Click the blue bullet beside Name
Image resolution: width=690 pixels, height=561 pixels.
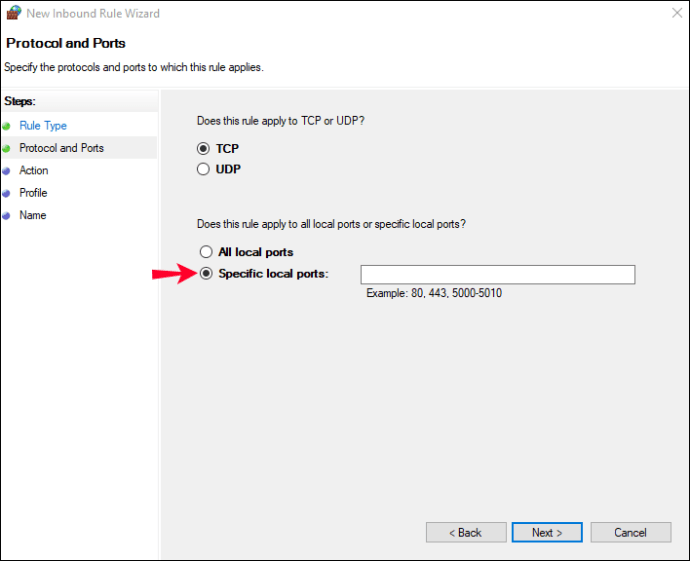[6, 216]
